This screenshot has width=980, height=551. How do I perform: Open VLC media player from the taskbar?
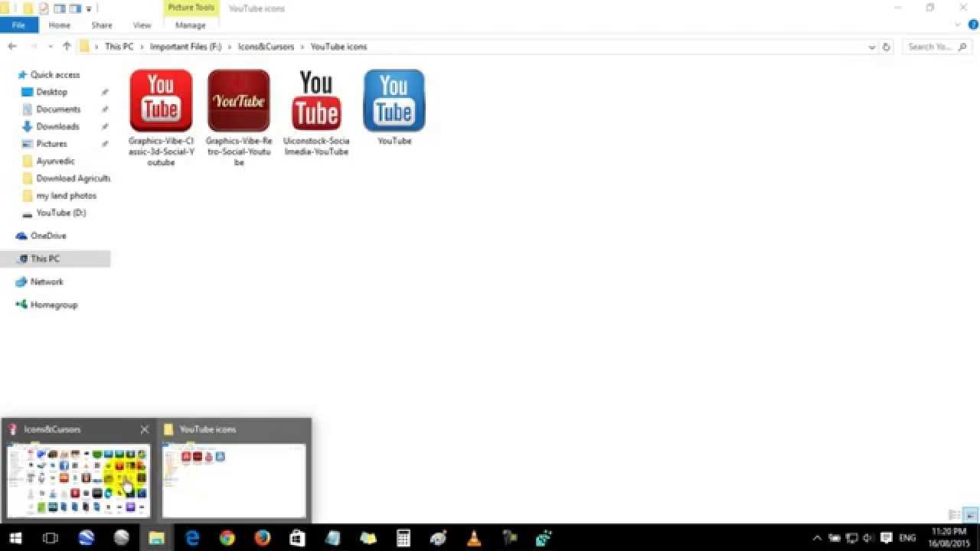(474, 538)
